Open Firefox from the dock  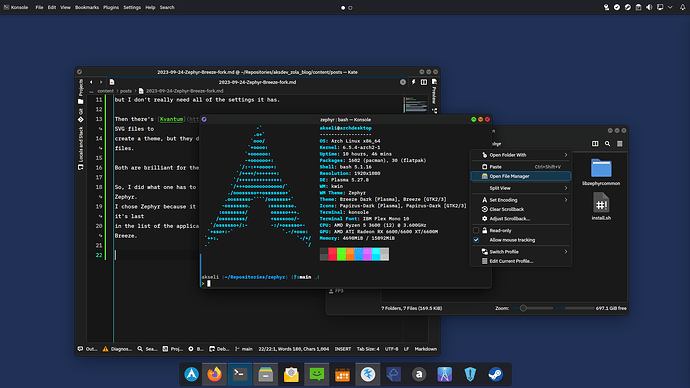click(214, 374)
